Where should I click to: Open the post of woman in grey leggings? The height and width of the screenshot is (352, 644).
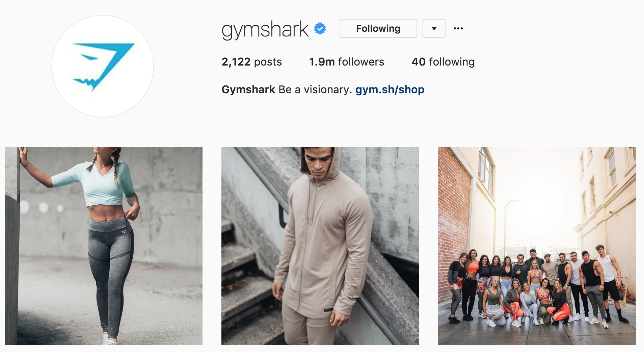(x=104, y=246)
